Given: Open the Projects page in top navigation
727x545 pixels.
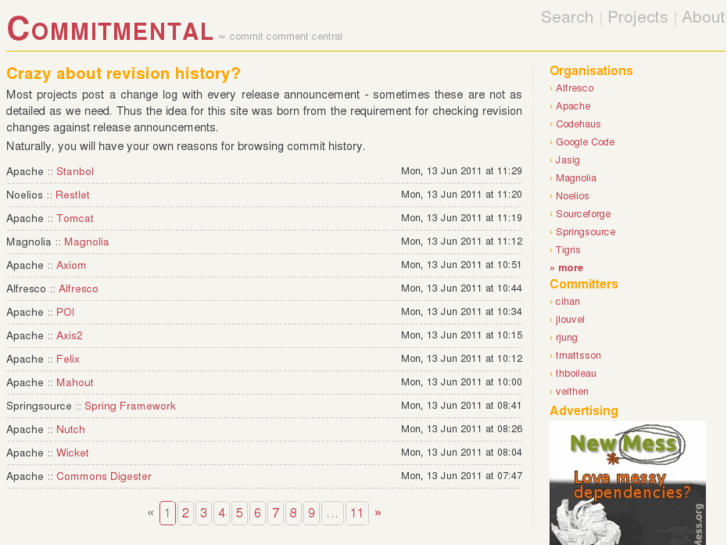Looking at the screenshot, I should 638,17.
